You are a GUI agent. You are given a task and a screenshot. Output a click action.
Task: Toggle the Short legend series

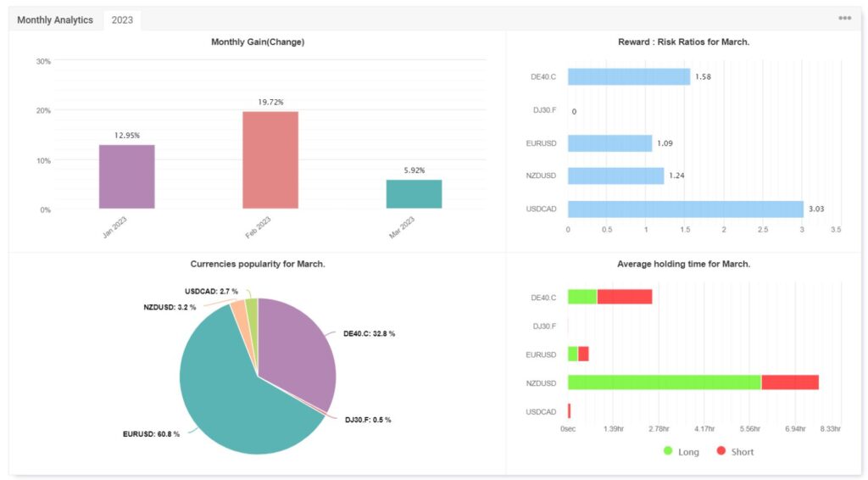click(x=734, y=452)
